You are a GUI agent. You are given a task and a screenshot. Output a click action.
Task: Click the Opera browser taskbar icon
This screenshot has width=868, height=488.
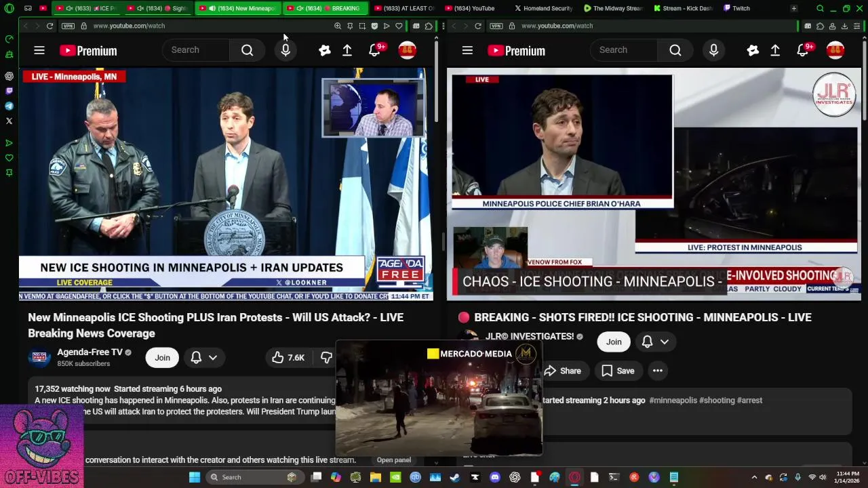coord(574,477)
